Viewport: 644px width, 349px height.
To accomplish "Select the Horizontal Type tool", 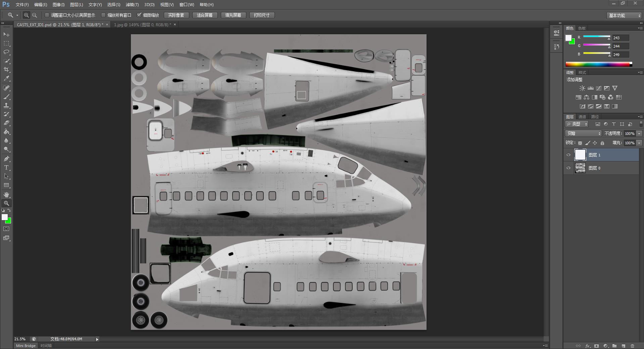I will point(6,167).
